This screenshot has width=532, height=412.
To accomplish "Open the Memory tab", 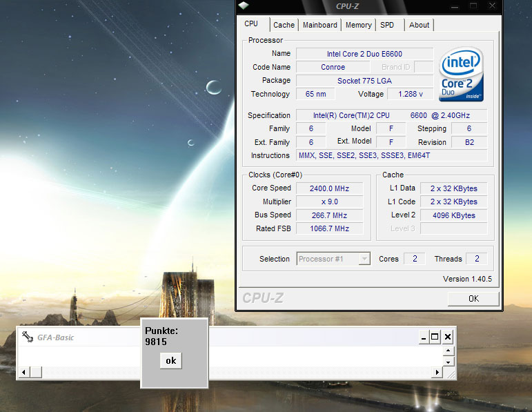I will pos(359,25).
